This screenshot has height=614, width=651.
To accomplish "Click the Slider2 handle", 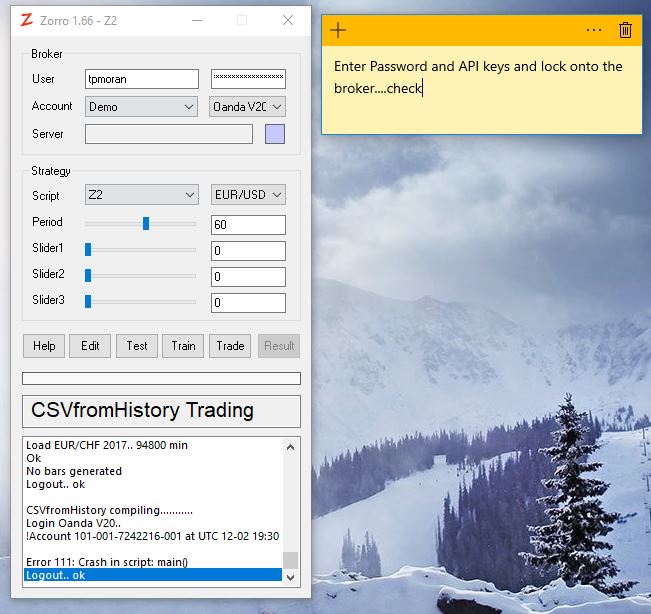I will [x=88, y=275].
